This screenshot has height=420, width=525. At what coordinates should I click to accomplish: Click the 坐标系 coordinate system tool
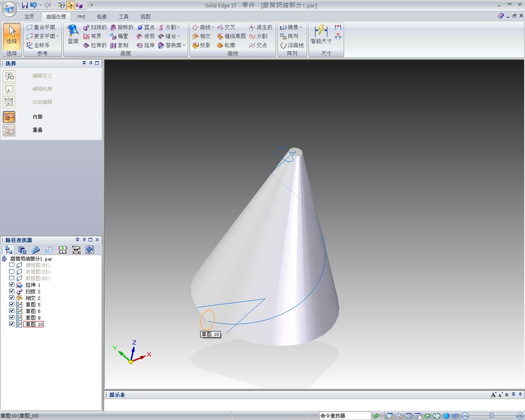pyautogui.click(x=38, y=45)
